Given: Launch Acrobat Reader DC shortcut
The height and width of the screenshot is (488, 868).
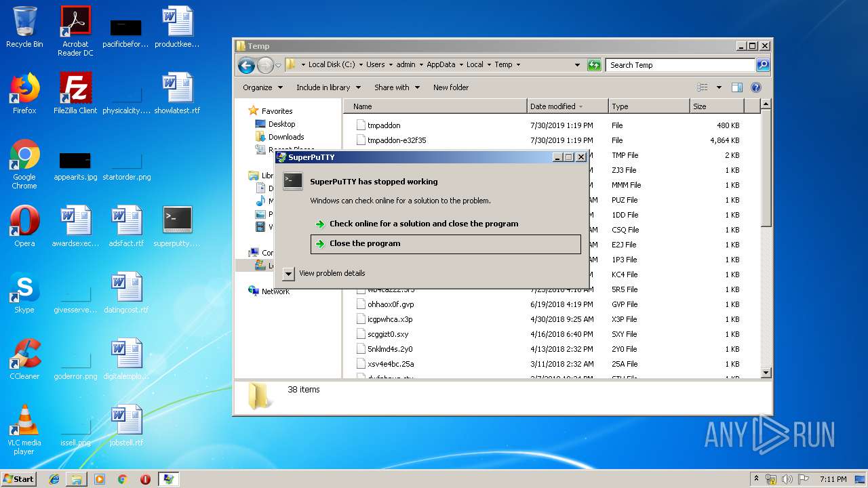Looking at the screenshot, I should pos(75,30).
